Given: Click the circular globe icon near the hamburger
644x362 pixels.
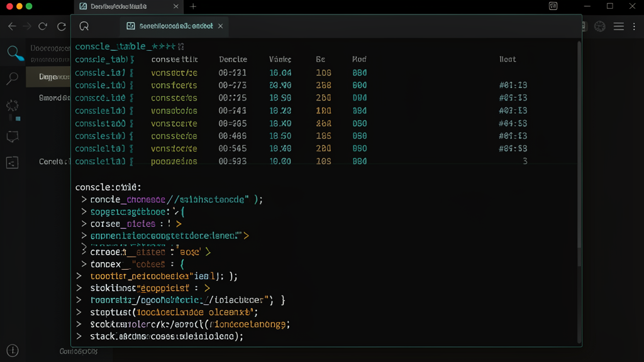Looking at the screenshot, I should tap(600, 26).
